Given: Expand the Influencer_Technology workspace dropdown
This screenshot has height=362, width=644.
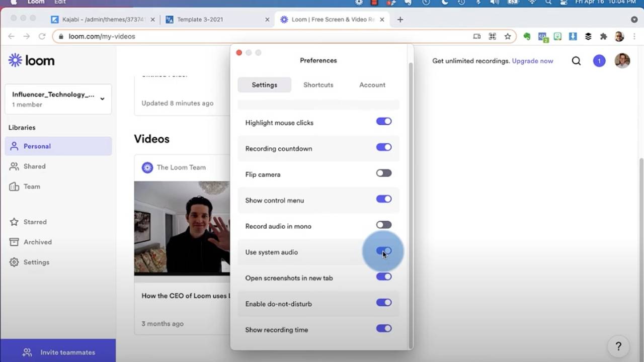Looking at the screenshot, I should click(x=102, y=99).
